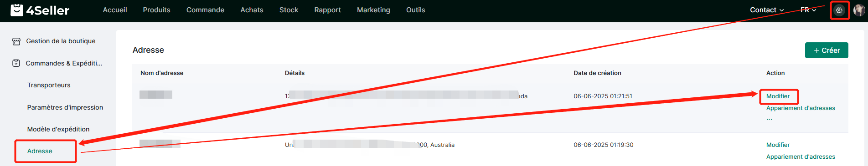Expand the Contact dropdown
The width and height of the screenshot is (868, 166).
click(767, 10)
